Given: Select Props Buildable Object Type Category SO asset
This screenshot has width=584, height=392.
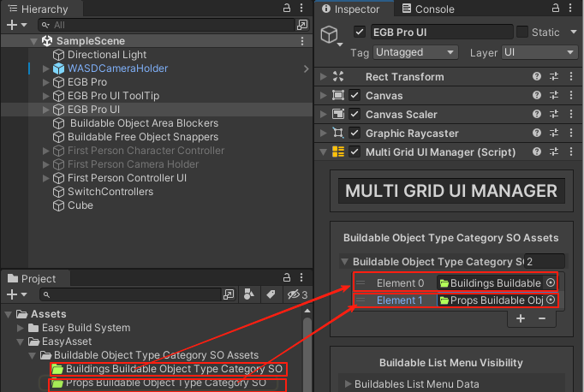Looking at the screenshot, I should (x=158, y=383).
